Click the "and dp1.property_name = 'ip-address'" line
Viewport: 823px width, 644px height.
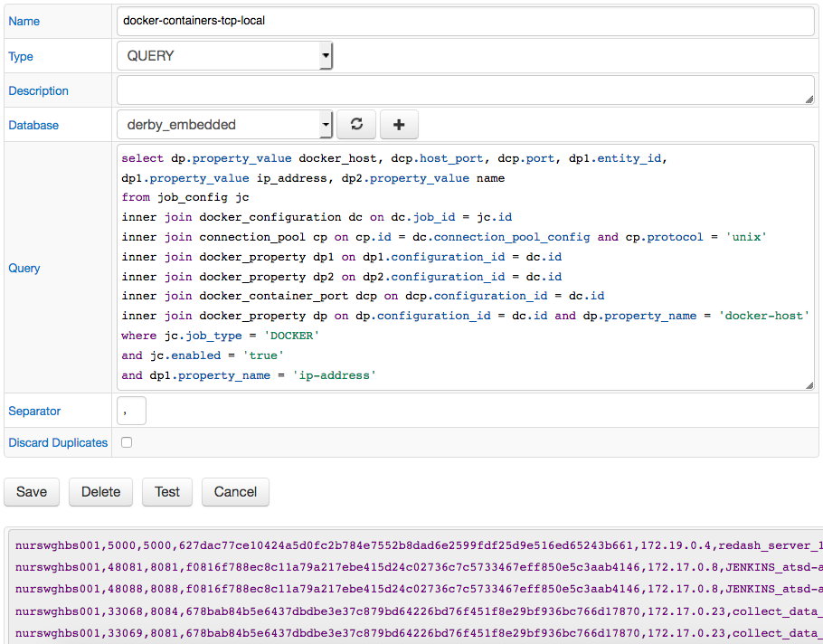(249, 375)
